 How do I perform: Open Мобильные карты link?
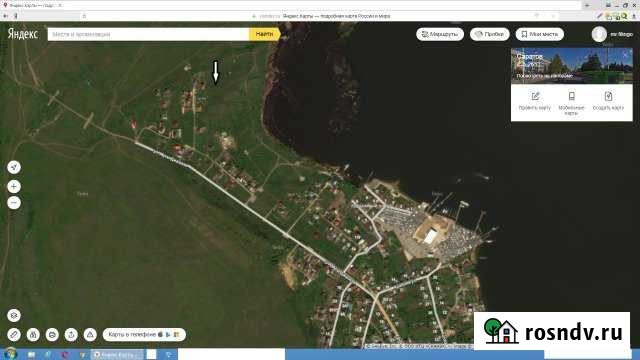tap(571, 103)
